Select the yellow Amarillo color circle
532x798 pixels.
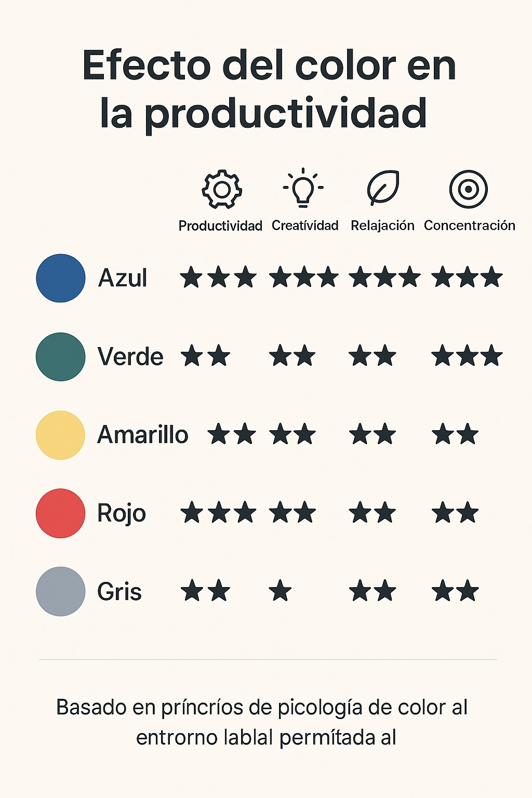click(61, 435)
